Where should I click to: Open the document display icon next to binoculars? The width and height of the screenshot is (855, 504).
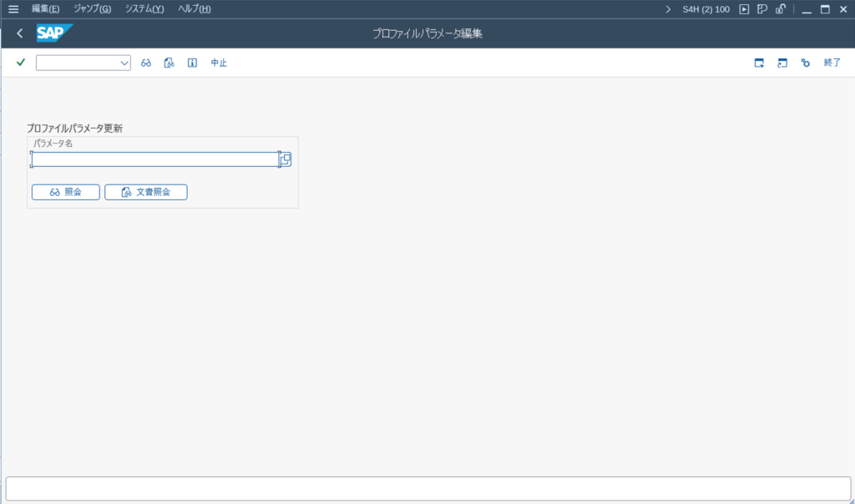click(169, 62)
